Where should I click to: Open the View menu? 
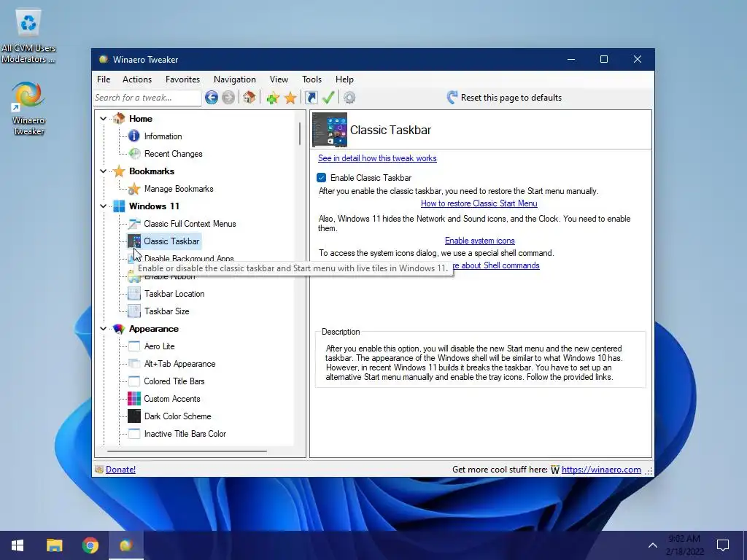279,79
